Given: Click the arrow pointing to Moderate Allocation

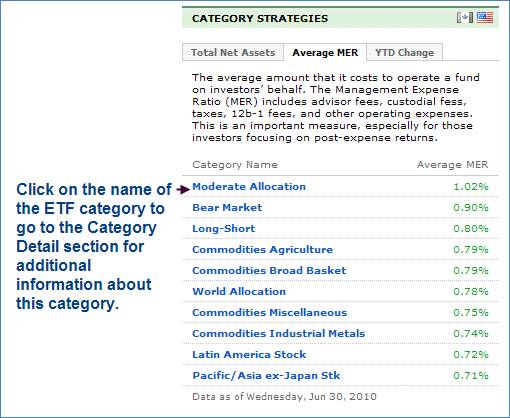Looking at the screenshot, I should (x=183, y=190).
